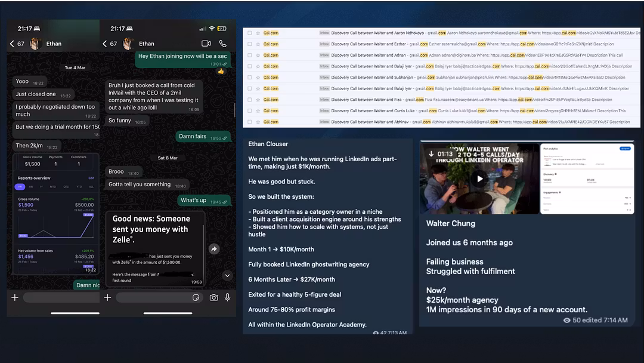This screenshot has width=644, height=363.
Task: Star the Aaron Ndhokoyo discovery call email
Action: point(258,33)
